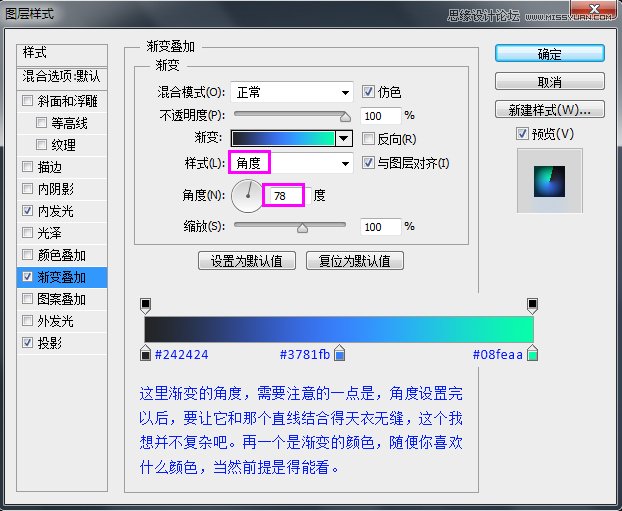Open the gradient picker dropdown arrow
Viewport: 622px width, 511px height.
click(344, 138)
